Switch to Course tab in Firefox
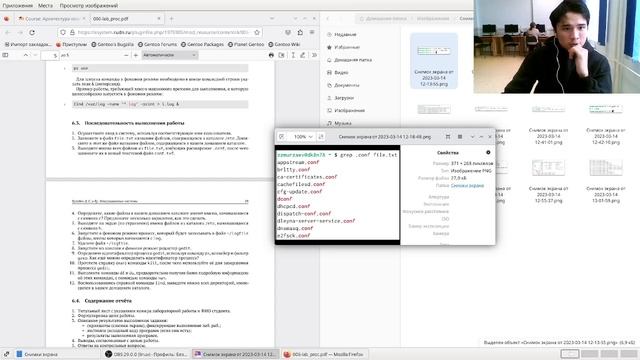The width and height of the screenshot is (640, 360). click(x=51, y=19)
